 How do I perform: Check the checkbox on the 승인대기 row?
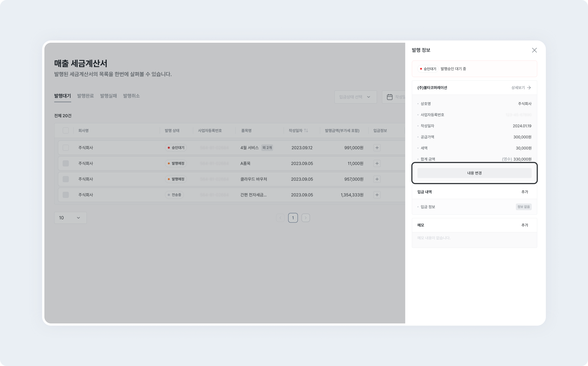pyautogui.click(x=66, y=148)
